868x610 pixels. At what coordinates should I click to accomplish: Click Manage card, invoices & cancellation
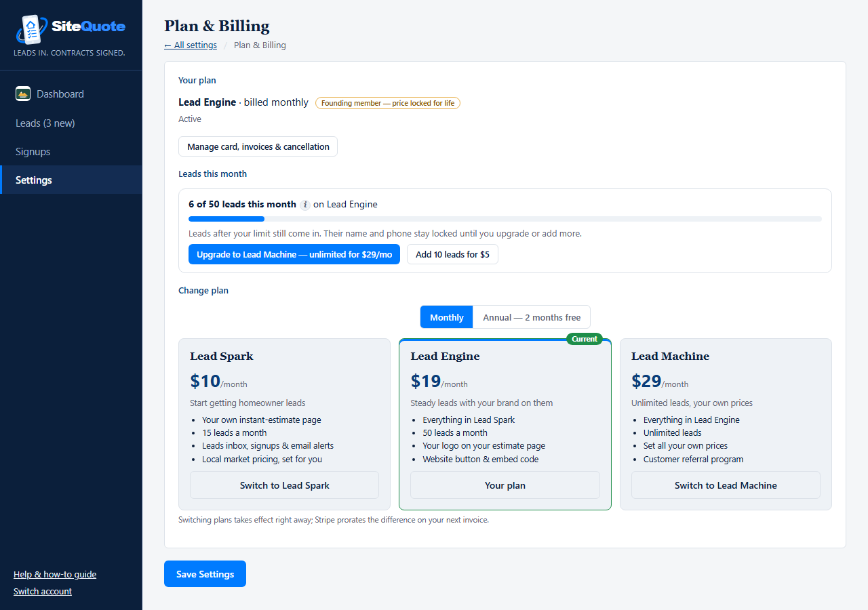(x=258, y=146)
